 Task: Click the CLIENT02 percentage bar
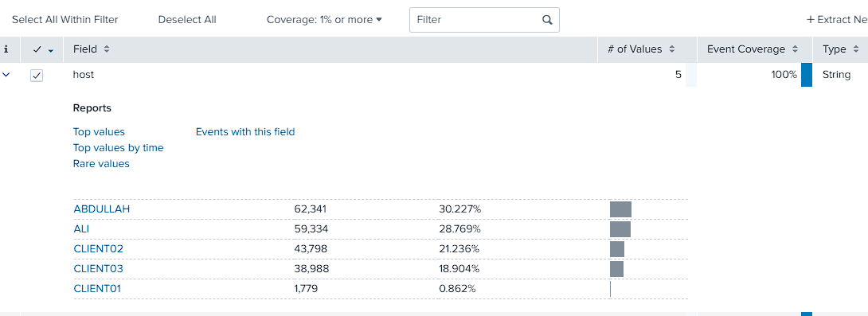pos(617,249)
